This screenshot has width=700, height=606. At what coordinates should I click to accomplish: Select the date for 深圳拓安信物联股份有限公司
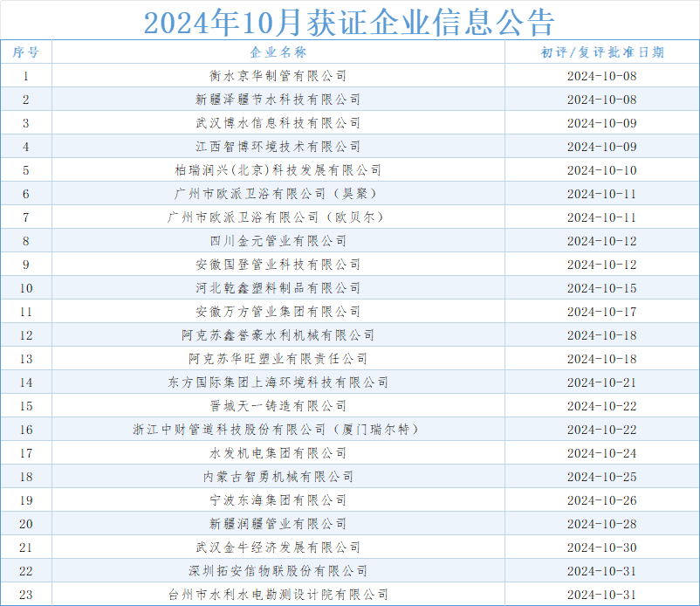(x=602, y=572)
